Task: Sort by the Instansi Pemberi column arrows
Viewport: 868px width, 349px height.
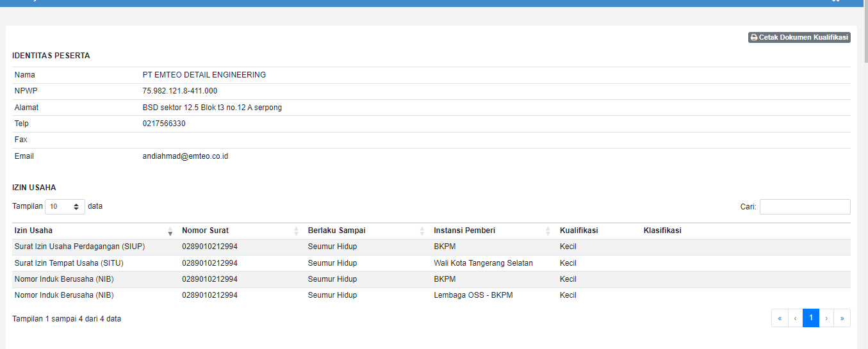Action: 548,231
